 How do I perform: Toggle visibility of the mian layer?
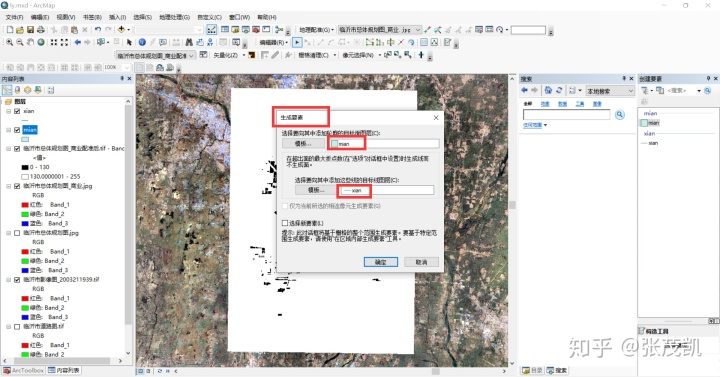coord(17,130)
